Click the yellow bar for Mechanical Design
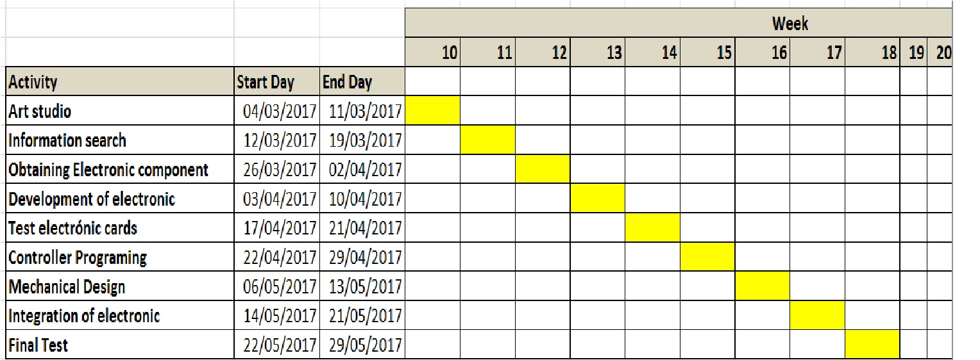980x360 pixels. click(x=762, y=286)
